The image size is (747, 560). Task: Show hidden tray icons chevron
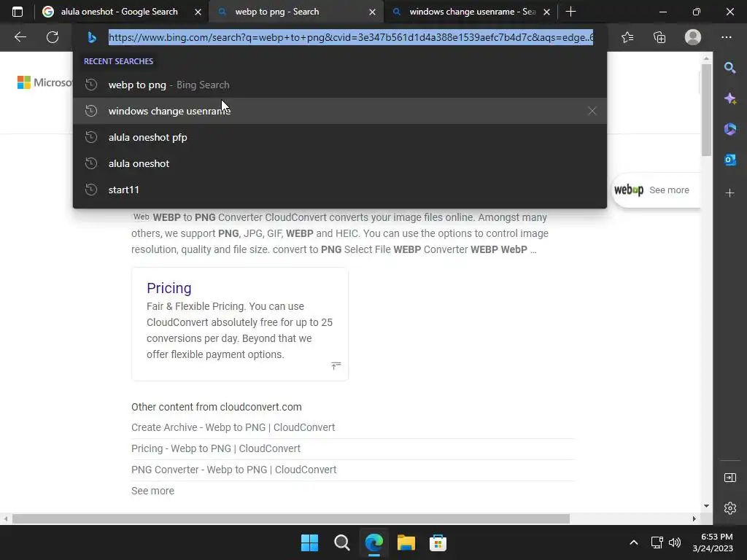click(x=634, y=542)
